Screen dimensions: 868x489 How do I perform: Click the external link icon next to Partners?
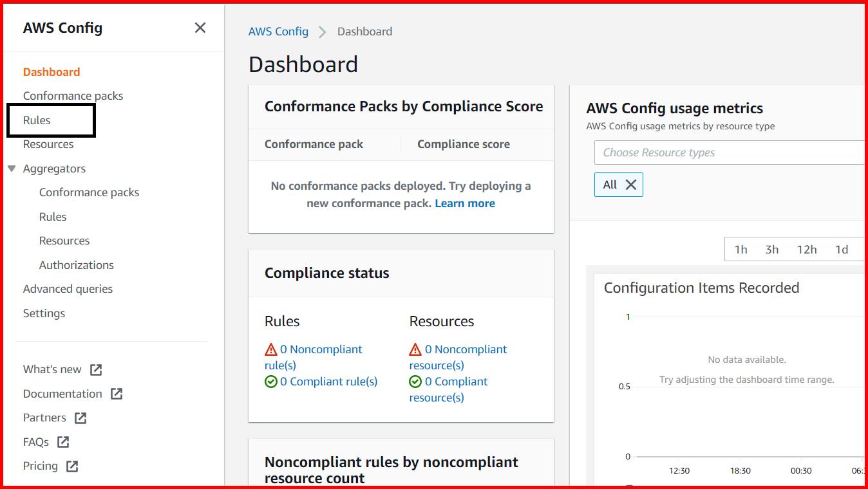[80, 418]
